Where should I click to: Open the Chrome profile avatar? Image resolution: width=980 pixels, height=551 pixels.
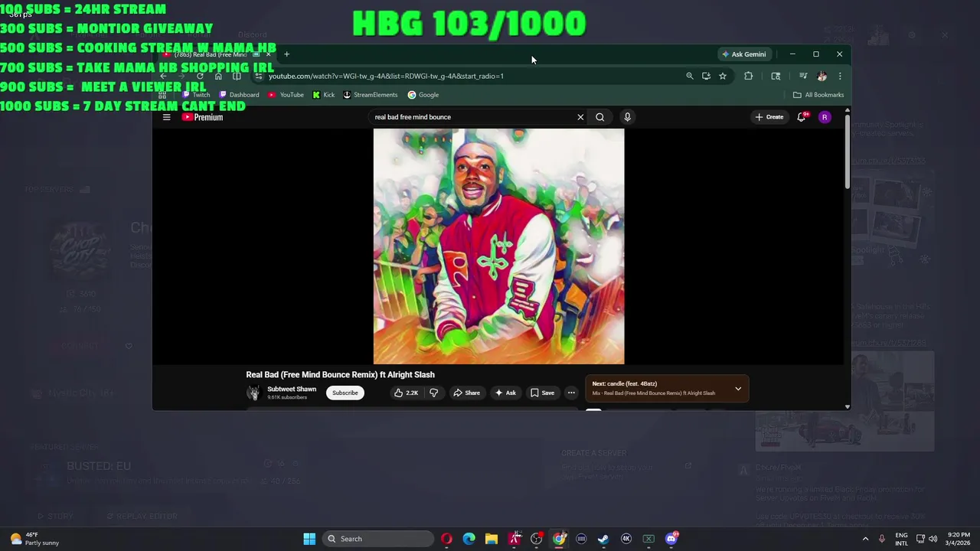coord(822,76)
